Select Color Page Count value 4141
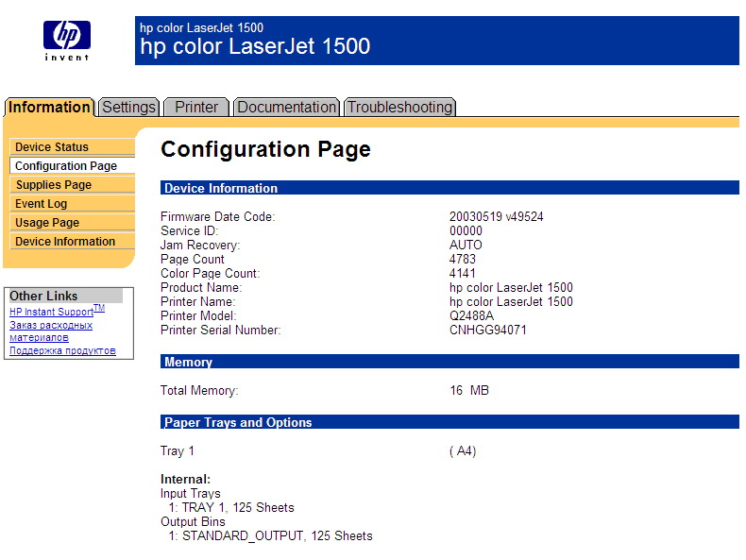746x560 pixels. pyautogui.click(x=463, y=273)
